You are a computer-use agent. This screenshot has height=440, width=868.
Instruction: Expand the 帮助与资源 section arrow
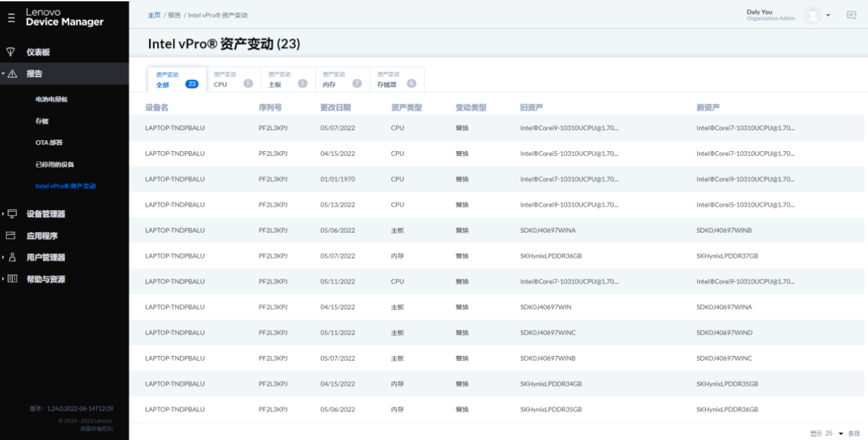tap(3, 279)
